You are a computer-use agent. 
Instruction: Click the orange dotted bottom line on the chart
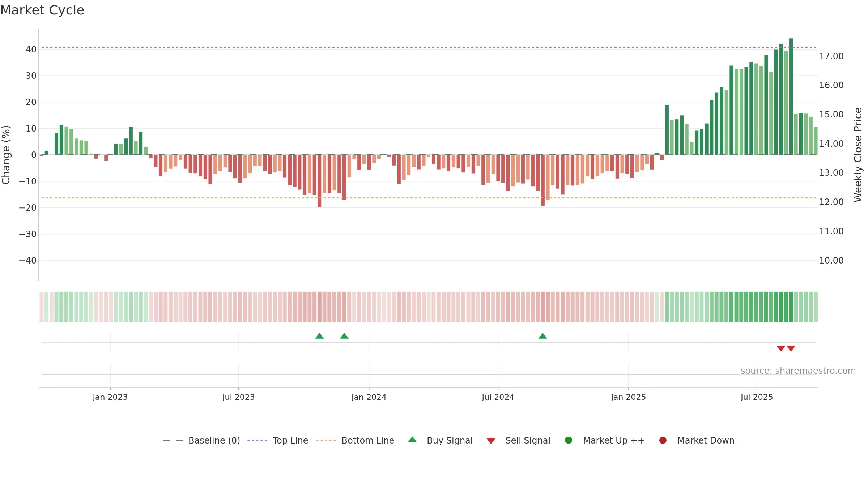pyautogui.click(x=429, y=198)
